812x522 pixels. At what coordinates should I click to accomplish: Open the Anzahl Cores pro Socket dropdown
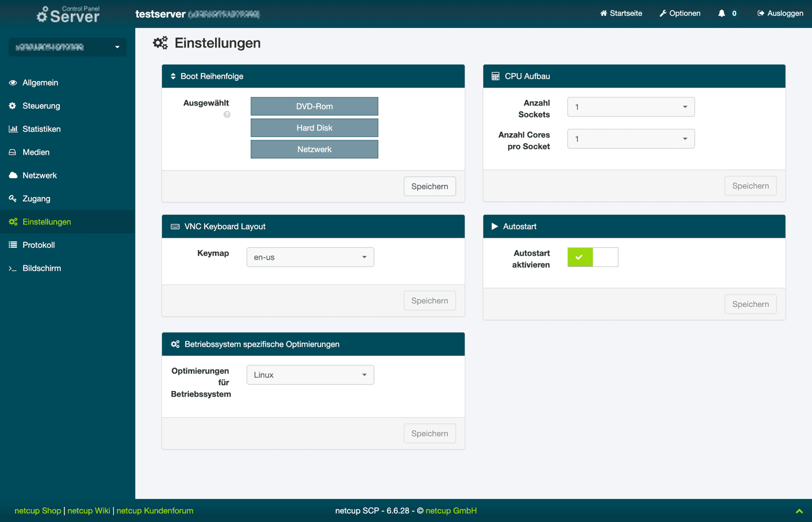pos(630,139)
